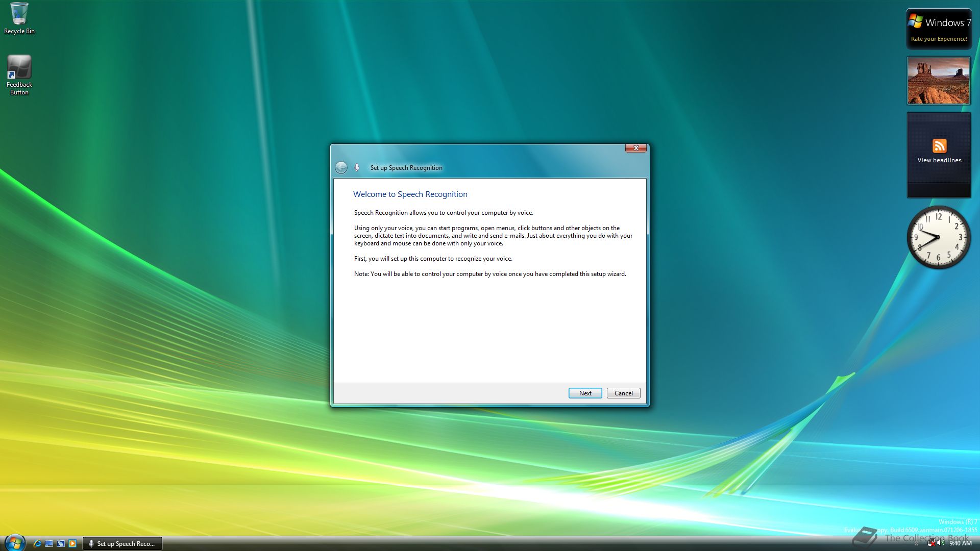Click Next in Speech Recognition wizard
This screenshot has width=980, height=551.
pyautogui.click(x=585, y=393)
